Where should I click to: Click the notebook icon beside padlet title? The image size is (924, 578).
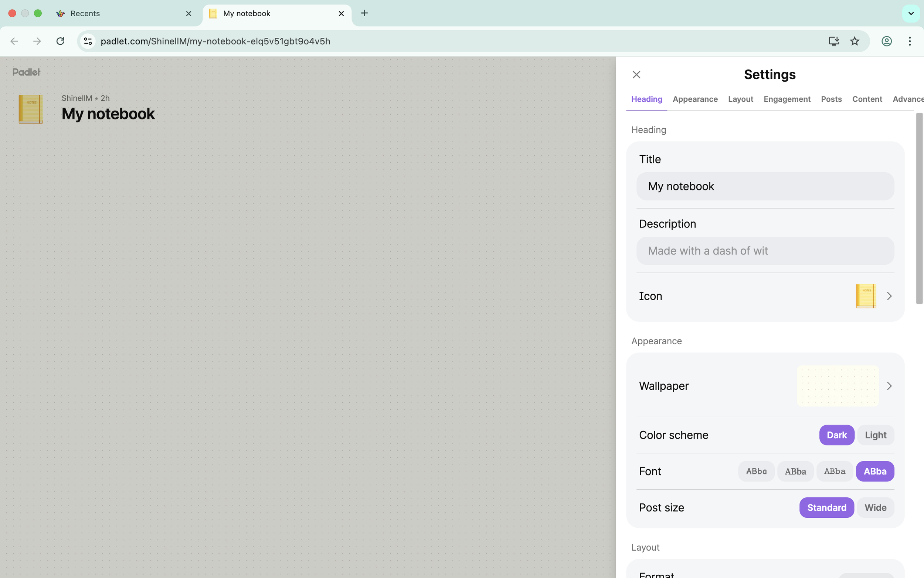[x=31, y=109]
